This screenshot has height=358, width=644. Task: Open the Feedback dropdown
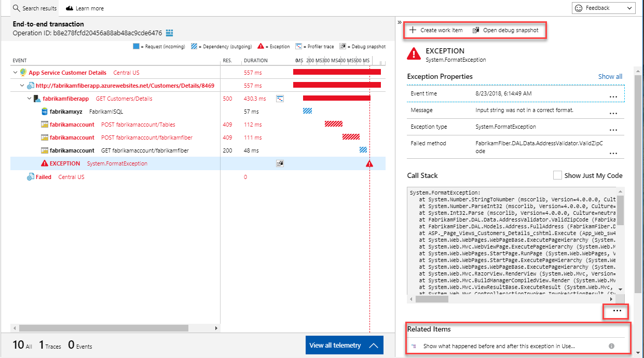click(x=629, y=8)
